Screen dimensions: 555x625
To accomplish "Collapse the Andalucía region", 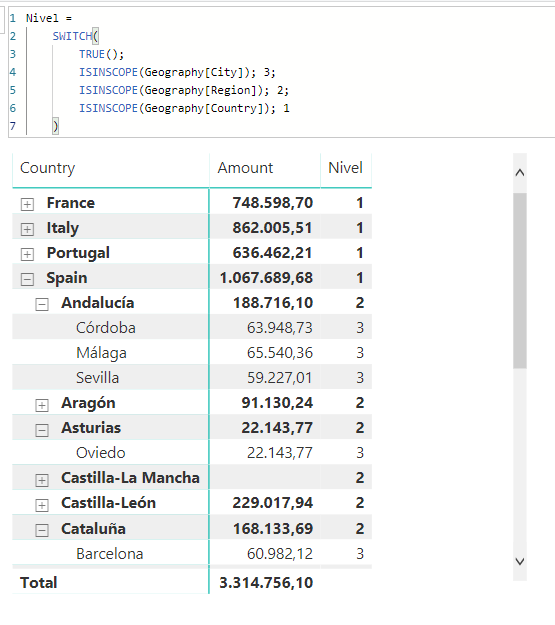I will [x=42, y=305].
